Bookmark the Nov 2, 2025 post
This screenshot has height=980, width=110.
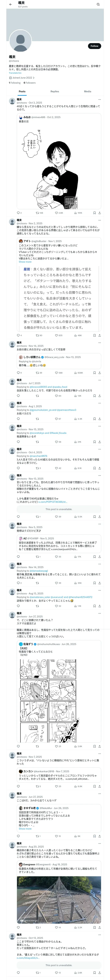[94, 335]
